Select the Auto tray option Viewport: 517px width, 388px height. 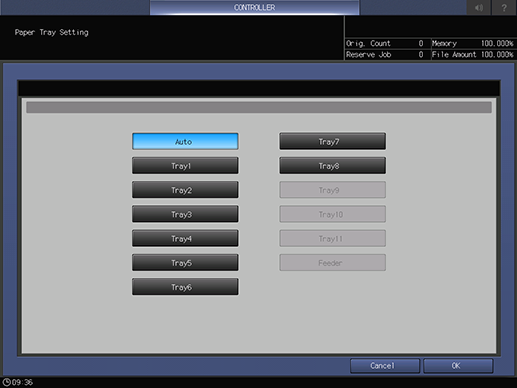185,141
